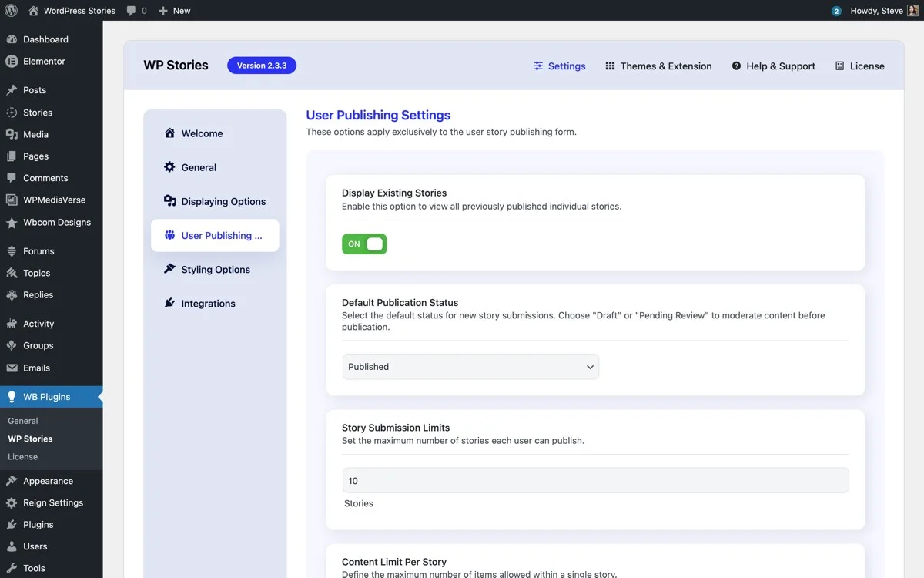Open the Forums section in the sidebar
Screen dimensions: 924x578
click(x=37, y=250)
